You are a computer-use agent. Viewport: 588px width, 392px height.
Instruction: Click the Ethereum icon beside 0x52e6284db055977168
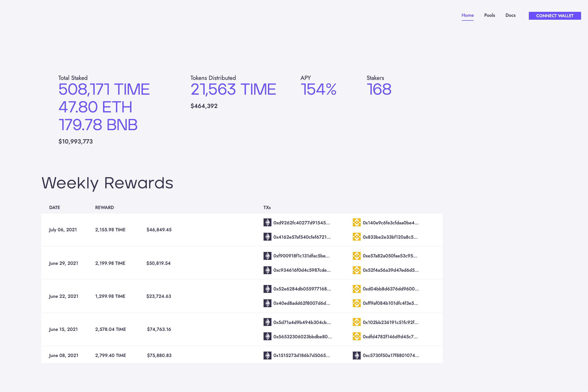(x=267, y=289)
